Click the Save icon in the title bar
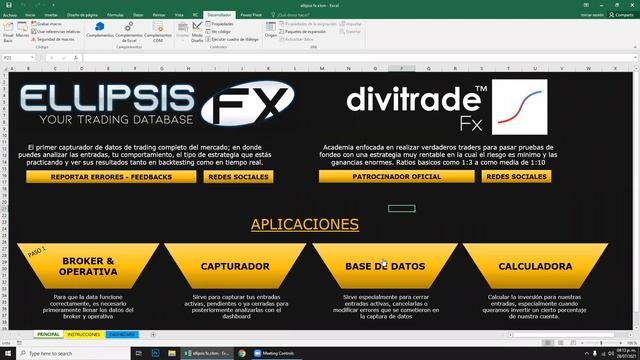The height and width of the screenshot is (360, 640). coord(9,5)
